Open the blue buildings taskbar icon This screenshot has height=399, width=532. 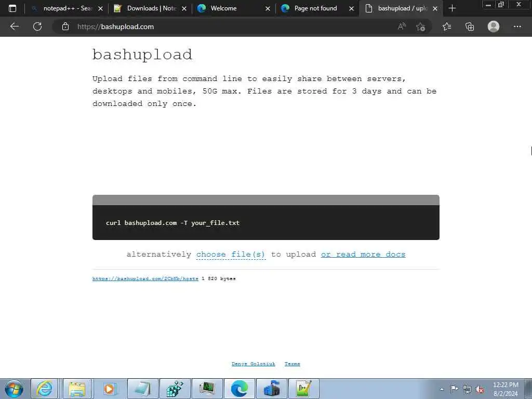(272, 389)
